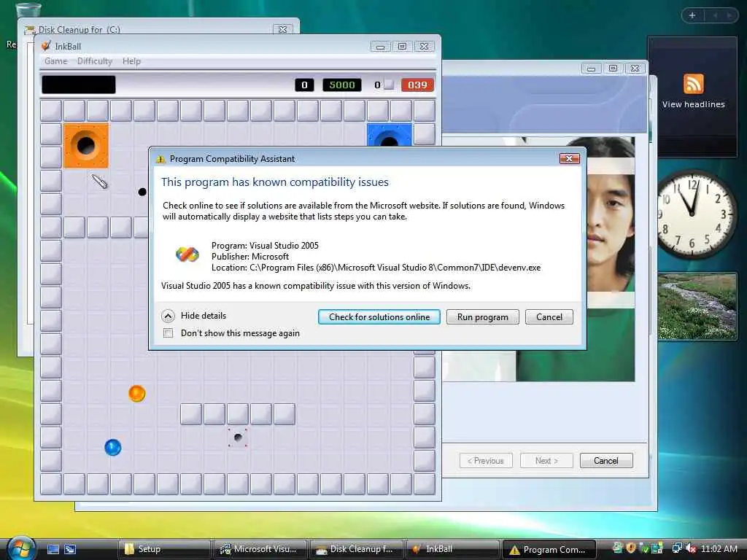Open the InkBall Difficulty menu
This screenshot has height=560, width=747.
tap(95, 61)
